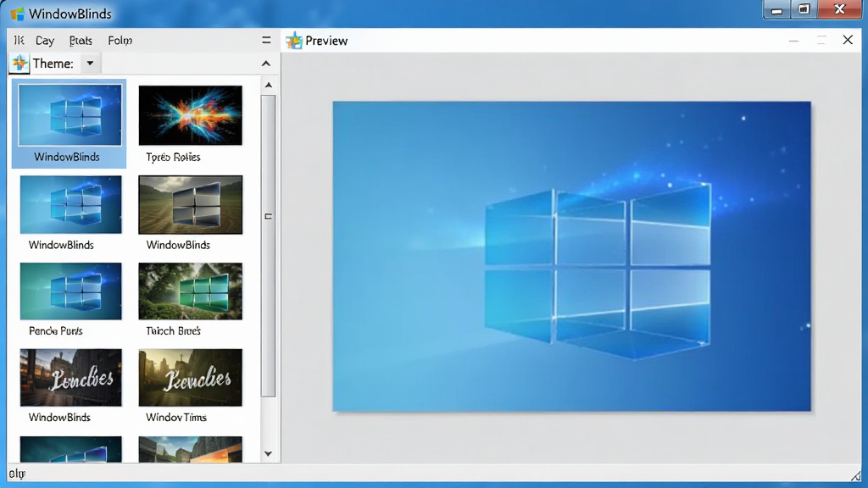Maximize the WindowBlinds main window
Image resolution: width=868 pixels, height=488 pixels.
click(804, 9)
